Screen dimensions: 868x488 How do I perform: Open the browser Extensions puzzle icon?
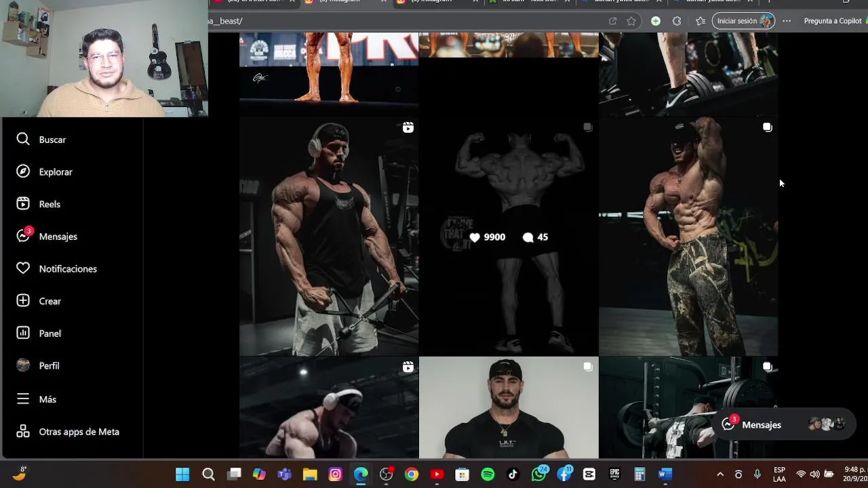pos(677,21)
